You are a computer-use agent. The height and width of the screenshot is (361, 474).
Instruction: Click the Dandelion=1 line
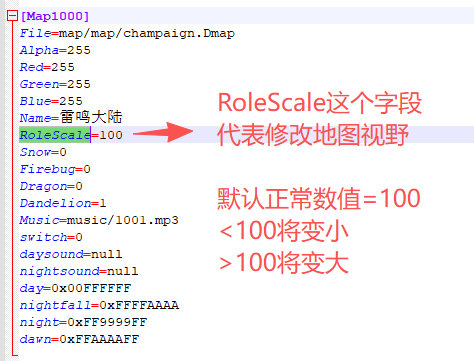(63, 203)
